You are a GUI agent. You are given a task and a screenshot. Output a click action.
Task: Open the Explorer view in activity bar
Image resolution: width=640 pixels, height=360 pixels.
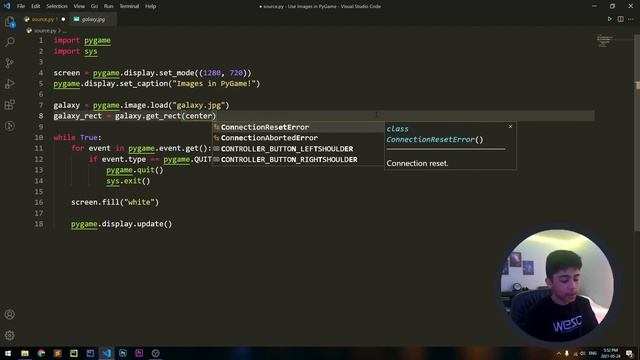[x=10, y=22]
